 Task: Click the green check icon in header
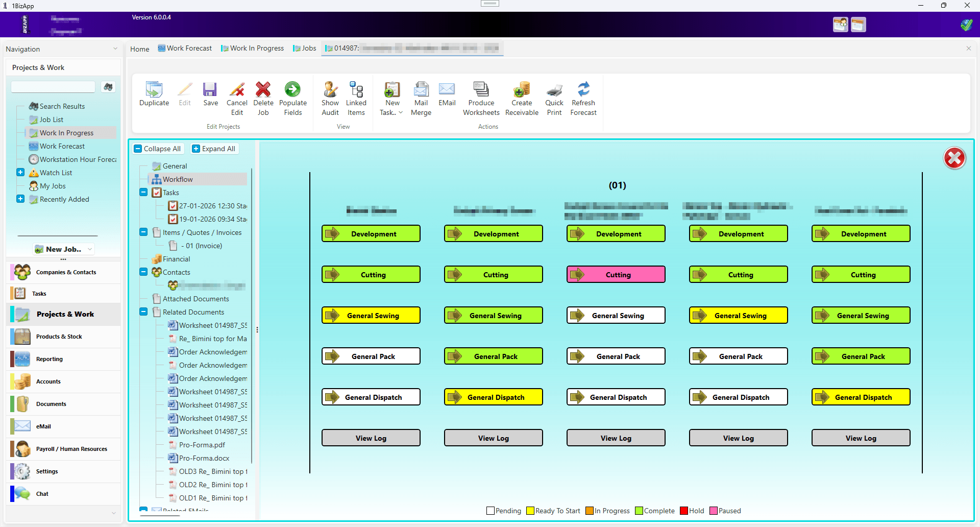point(966,25)
